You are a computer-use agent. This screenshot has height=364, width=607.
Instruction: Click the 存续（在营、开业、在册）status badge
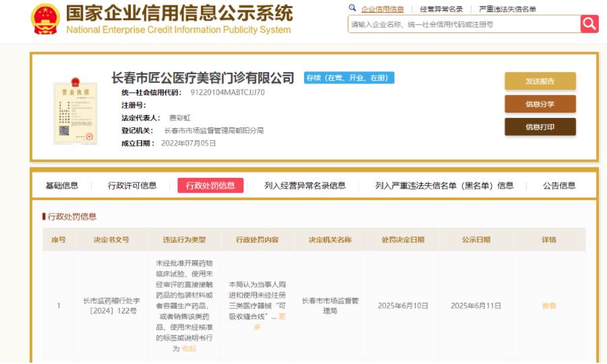click(x=349, y=78)
